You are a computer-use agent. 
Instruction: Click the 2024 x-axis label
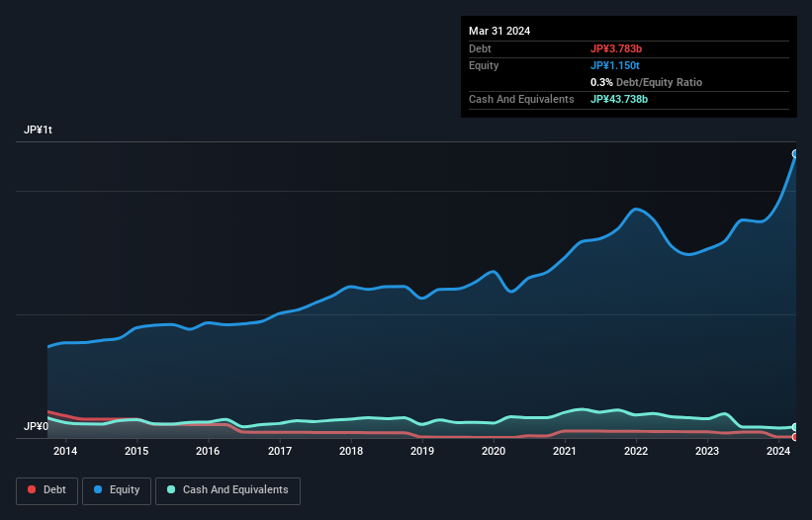(778, 451)
